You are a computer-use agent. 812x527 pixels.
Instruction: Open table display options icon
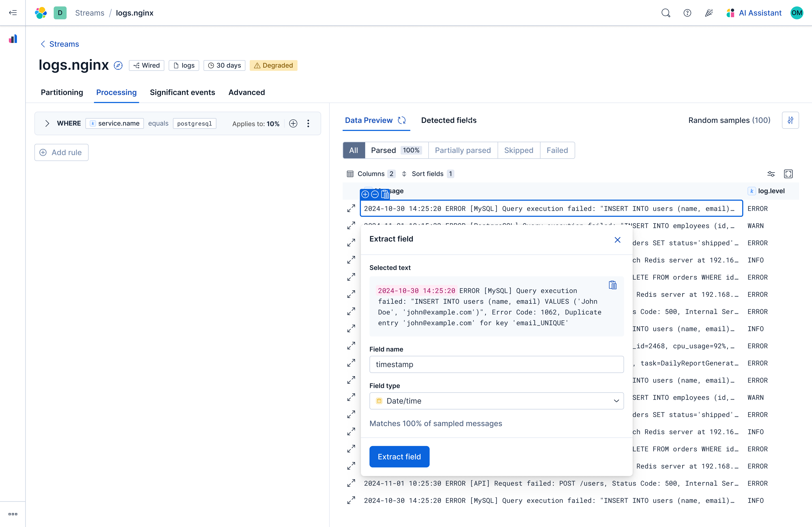[x=771, y=174]
